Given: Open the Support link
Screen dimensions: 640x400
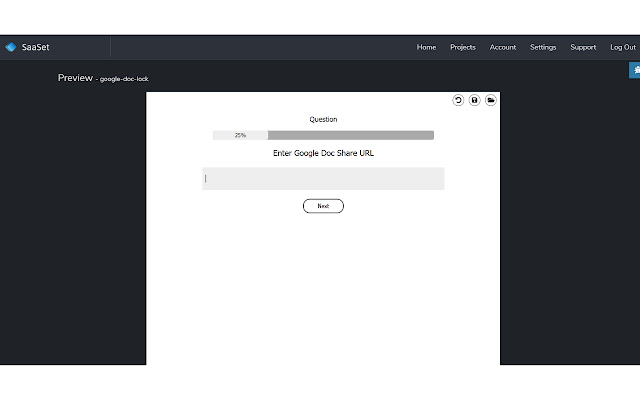Looking at the screenshot, I should tap(583, 47).
